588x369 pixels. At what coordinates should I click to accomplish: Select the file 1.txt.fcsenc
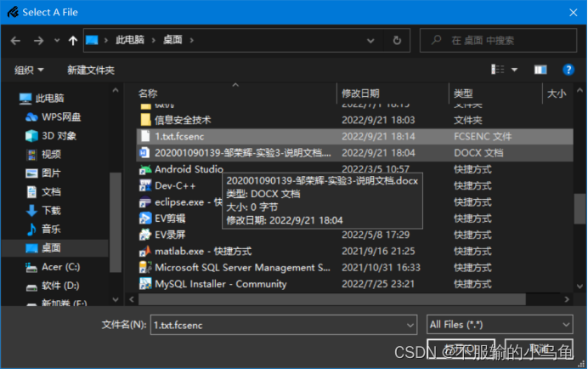pos(354,136)
